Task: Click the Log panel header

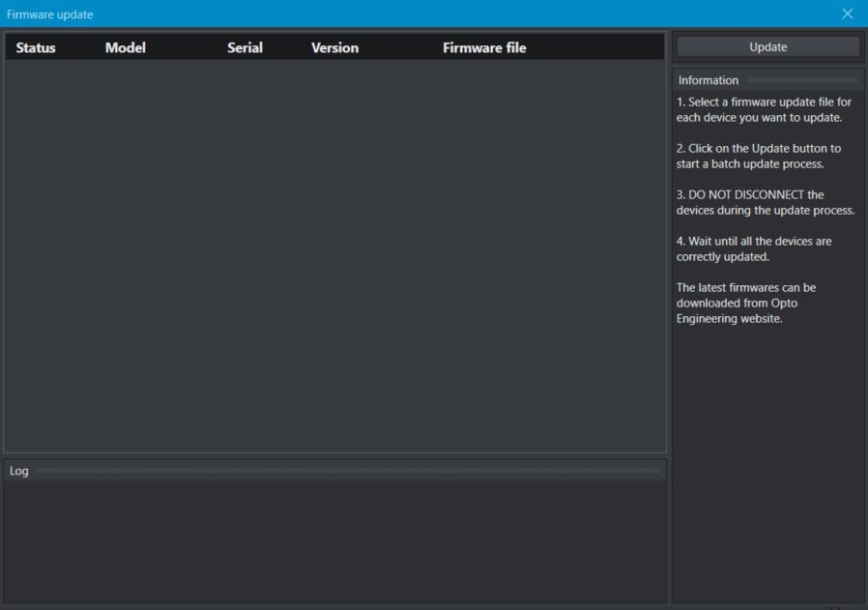Action: pyautogui.click(x=334, y=471)
